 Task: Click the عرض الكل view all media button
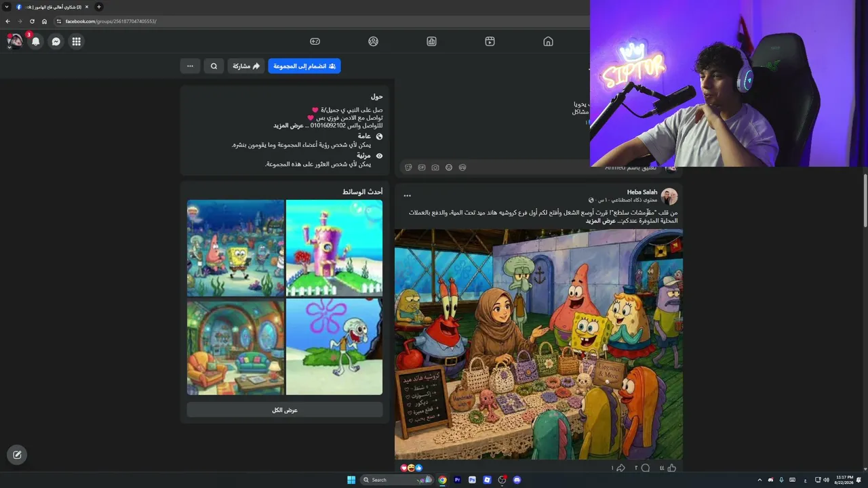[285, 410]
